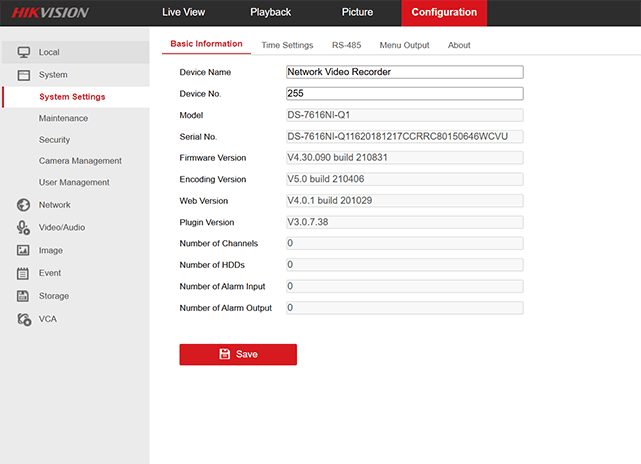
Task: Click the Device No. input field
Action: click(404, 94)
